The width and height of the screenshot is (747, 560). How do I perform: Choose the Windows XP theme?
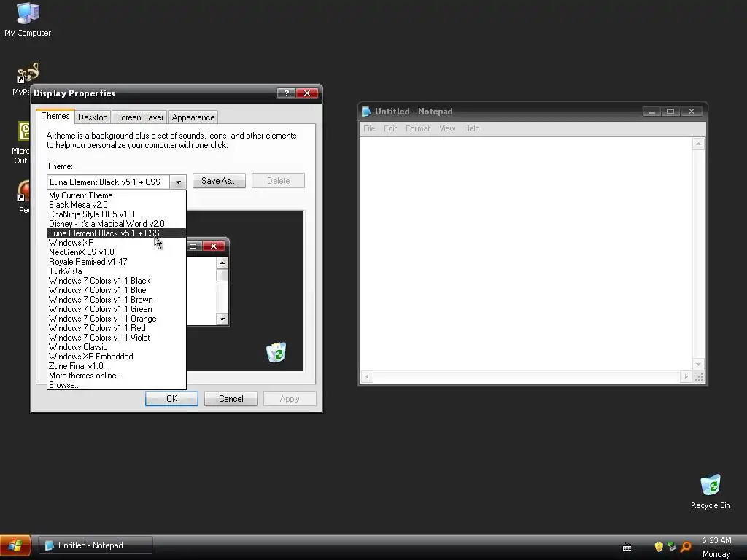116,243
